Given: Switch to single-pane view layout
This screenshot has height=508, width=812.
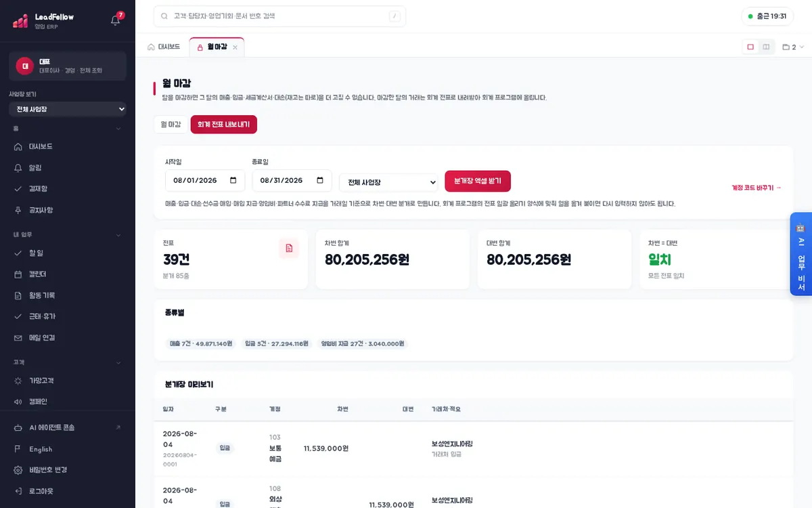Looking at the screenshot, I should click(750, 47).
